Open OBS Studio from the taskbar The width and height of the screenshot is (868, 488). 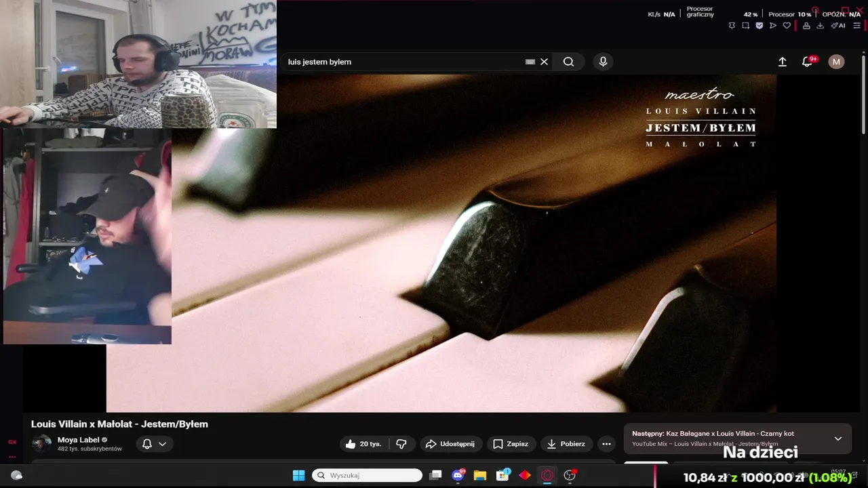pos(570,475)
